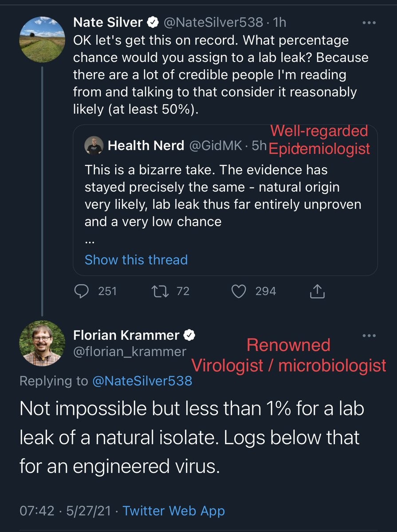Viewport: 397px width, 532px height.
Task: Click the retweet arrows icon
Action: coord(158,291)
